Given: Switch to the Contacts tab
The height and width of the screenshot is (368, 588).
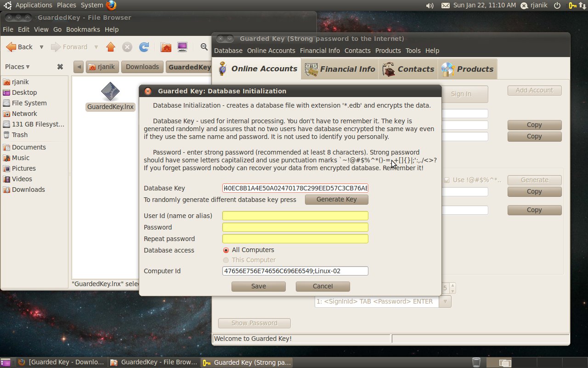Looking at the screenshot, I should pyautogui.click(x=408, y=69).
